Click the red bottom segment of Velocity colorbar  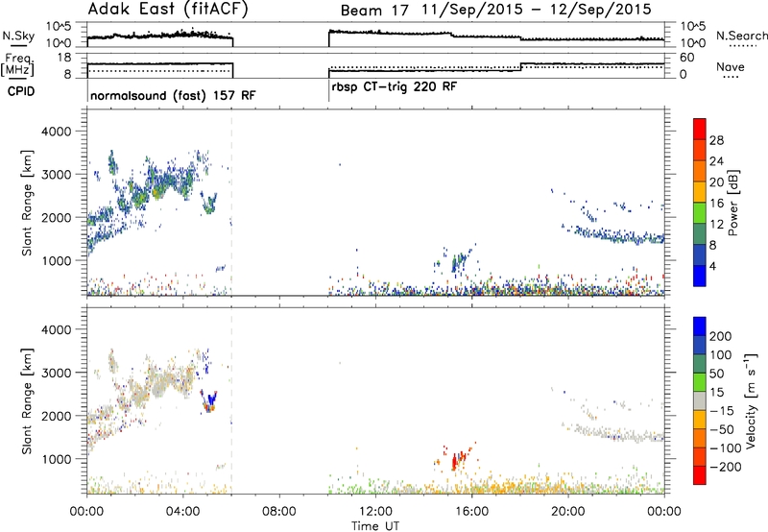[x=700, y=475]
